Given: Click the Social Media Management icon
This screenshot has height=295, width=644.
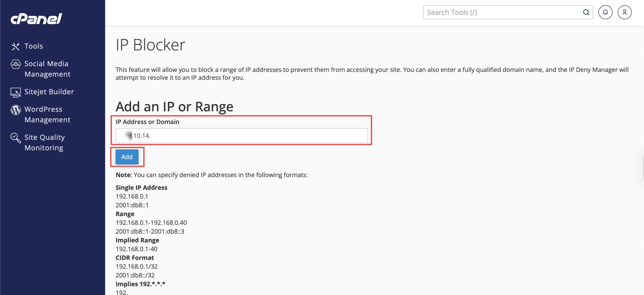Looking at the screenshot, I should (x=15, y=64).
